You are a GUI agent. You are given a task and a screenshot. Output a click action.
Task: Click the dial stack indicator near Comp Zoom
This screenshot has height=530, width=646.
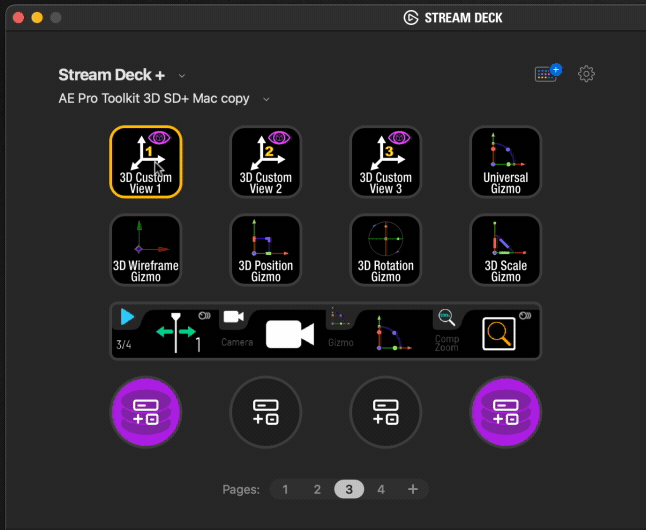pos(525,316)
